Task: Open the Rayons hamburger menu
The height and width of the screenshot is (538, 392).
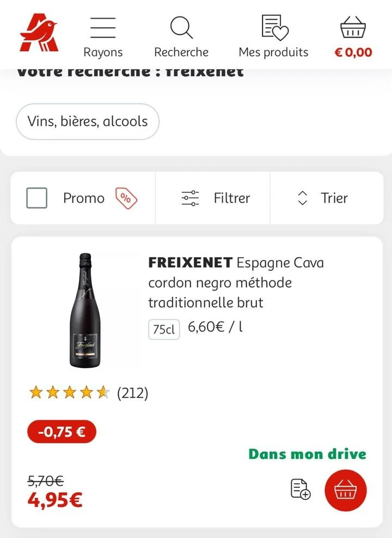Action: [103, 27]
